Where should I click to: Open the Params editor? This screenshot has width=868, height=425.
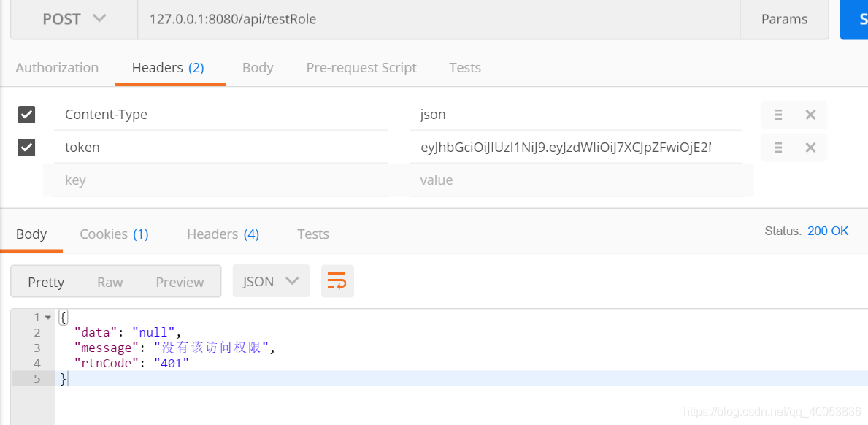point(784,19)
